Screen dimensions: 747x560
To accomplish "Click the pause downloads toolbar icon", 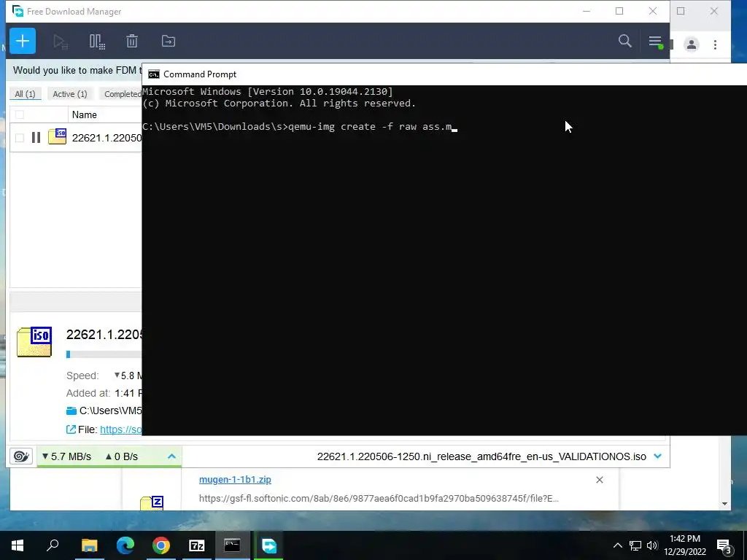I will [97, 42].
